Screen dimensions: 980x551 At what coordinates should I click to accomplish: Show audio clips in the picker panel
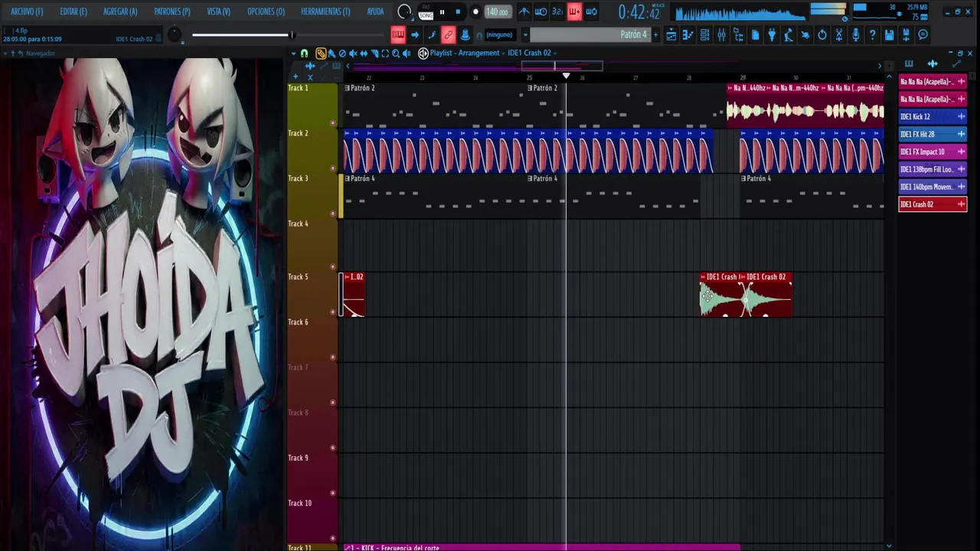[x=933, y=64]
